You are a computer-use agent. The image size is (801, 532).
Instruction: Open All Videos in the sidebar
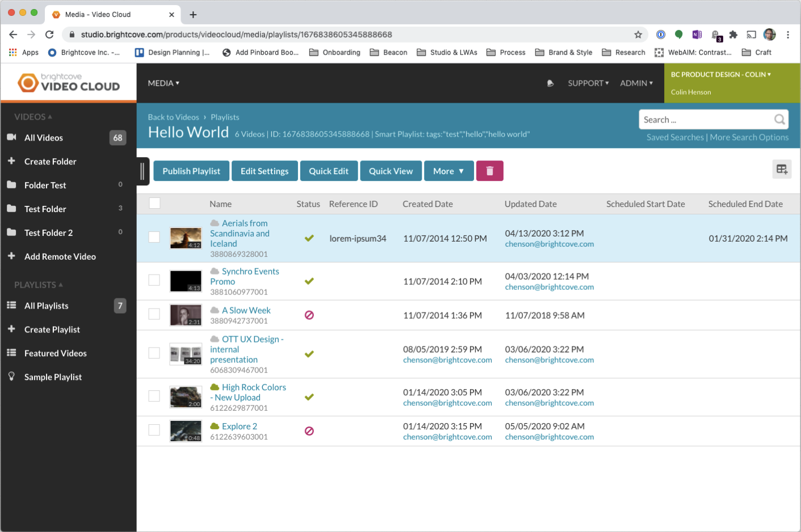click(x=43, y=137)
